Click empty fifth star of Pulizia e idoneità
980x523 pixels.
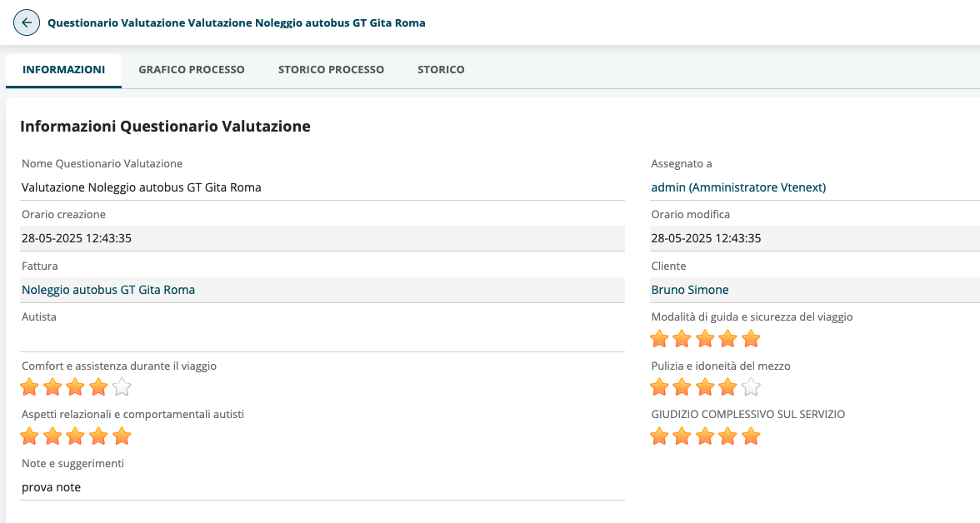point(751,387)
